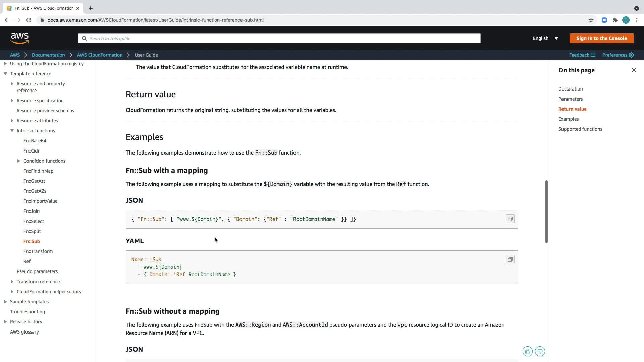Open the browser extensions puzzle icon
Viewport: 644px width, 362px height.
tap(615, 20)
